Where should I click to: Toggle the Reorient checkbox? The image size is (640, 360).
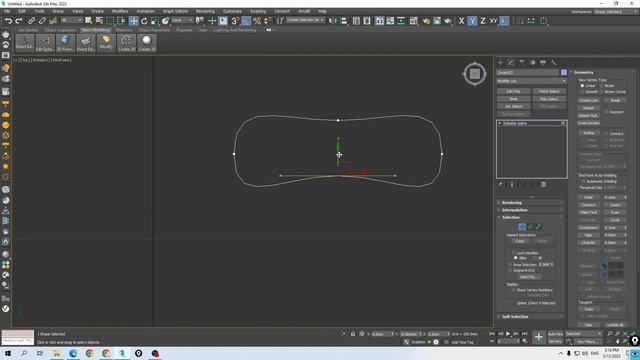(606, 111)
